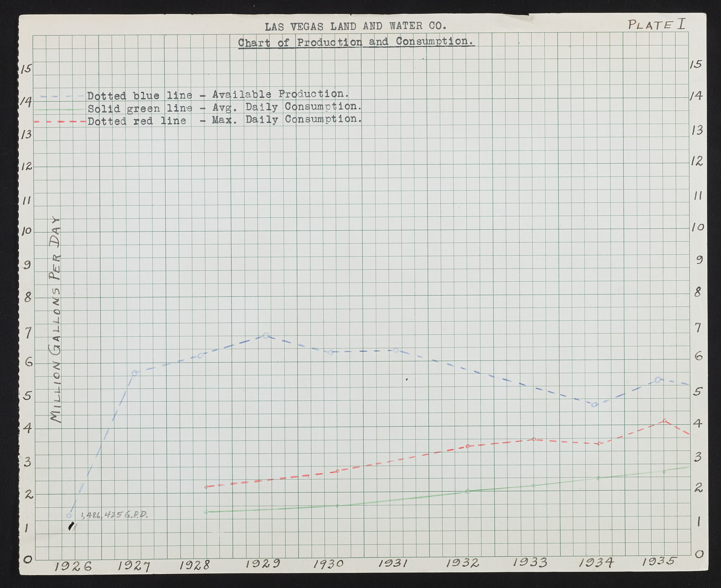
Task: Click the solid green line legend sample
Action: pos(61,109)
